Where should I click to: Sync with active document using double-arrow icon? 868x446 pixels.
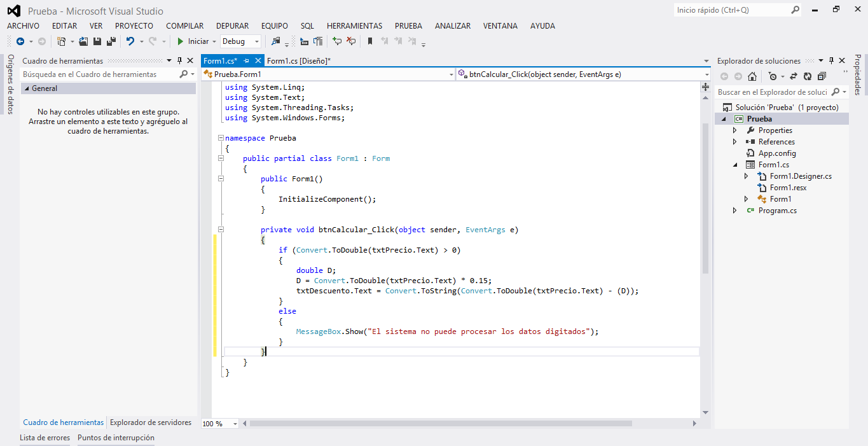coord(794,76)
